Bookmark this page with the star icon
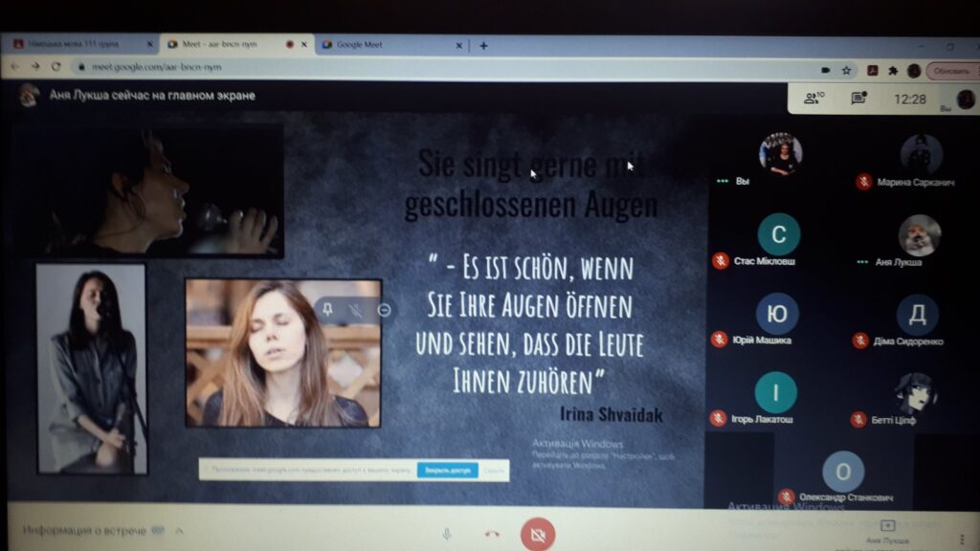This screenshot has width=980, height=551. (846, 70)
